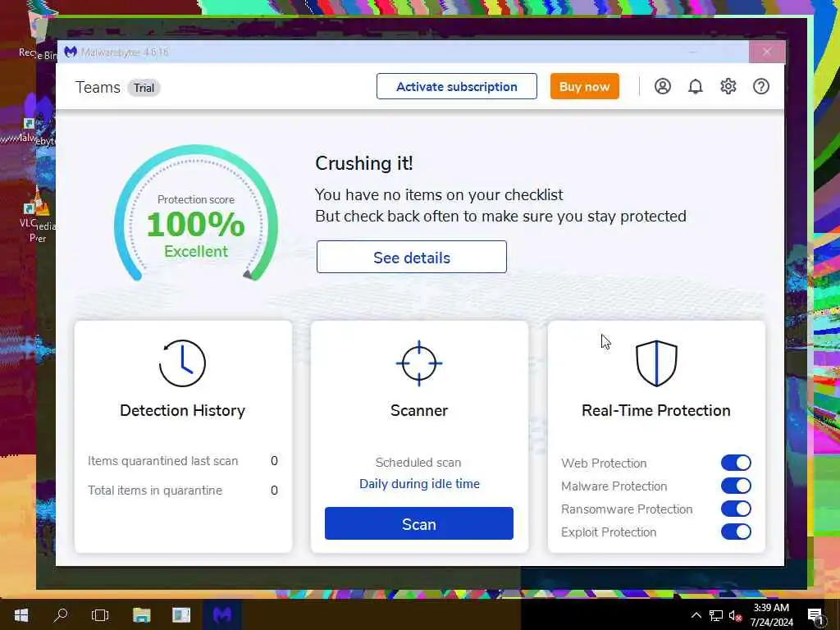
Task: Open Task View on the taskbar
Action: click(x=100, y=614)
